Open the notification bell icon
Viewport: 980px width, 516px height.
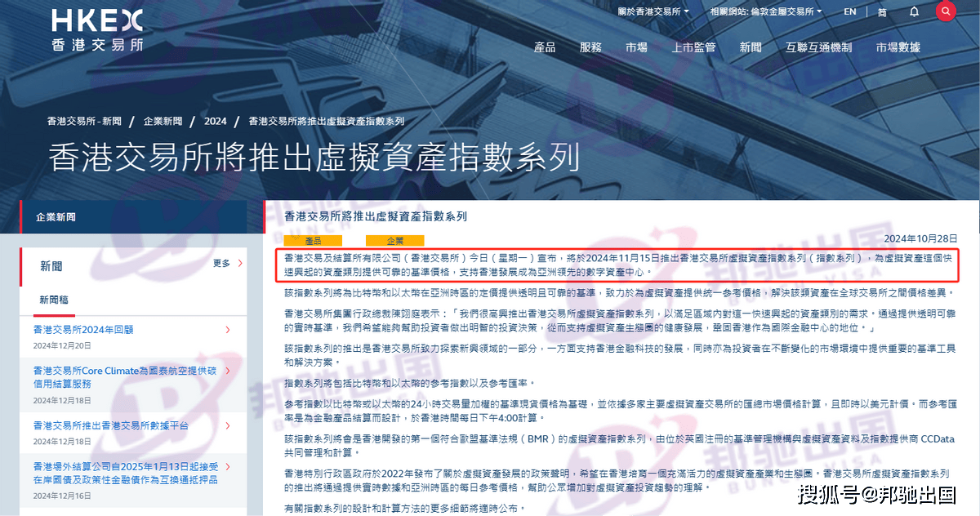pos(914,11)
